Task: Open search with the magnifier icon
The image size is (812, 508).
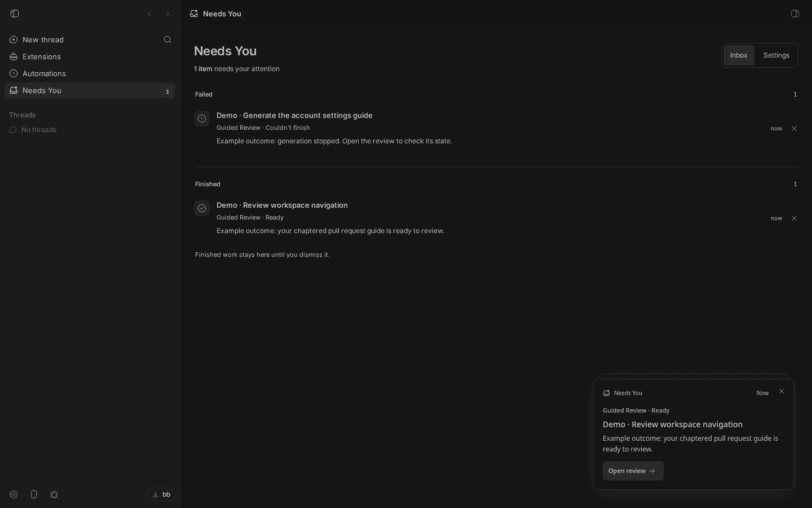Action: 167,40
